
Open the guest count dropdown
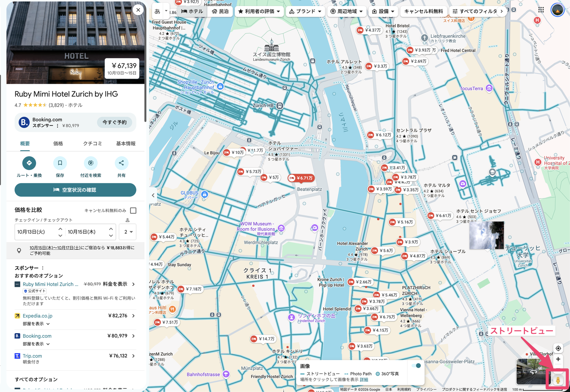pyautogui.click(x=128, y=232)
